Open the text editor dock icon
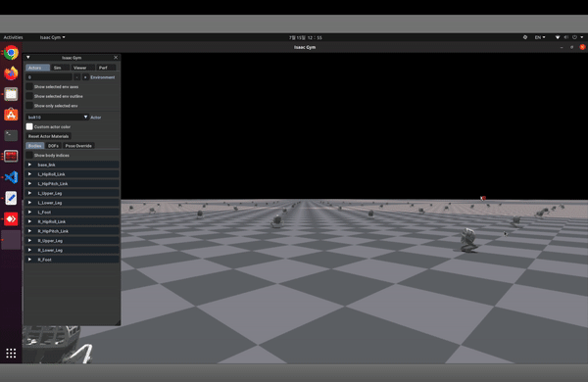The width and height of the screenshot is (588, 382). coord(11,198)
